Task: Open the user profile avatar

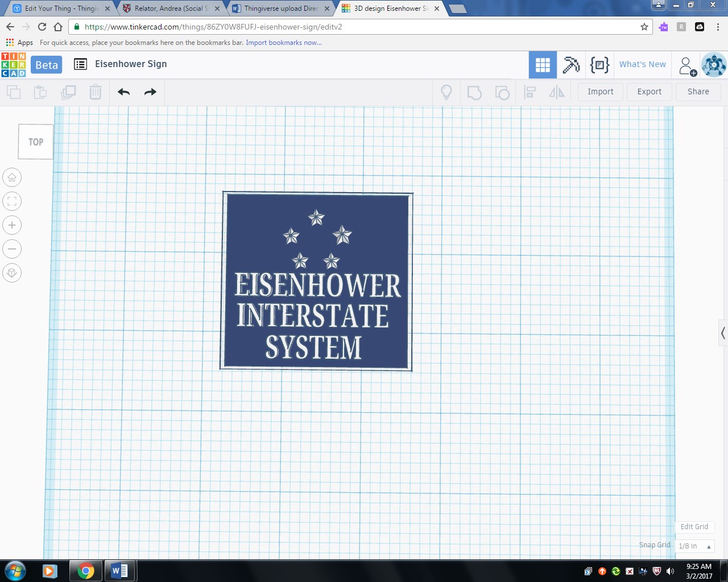Action: click(714, 65)
